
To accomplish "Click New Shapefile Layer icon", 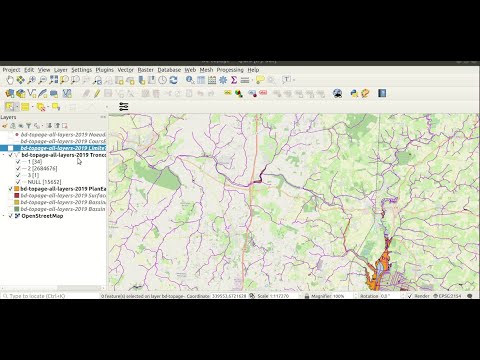I will point(32,94).
